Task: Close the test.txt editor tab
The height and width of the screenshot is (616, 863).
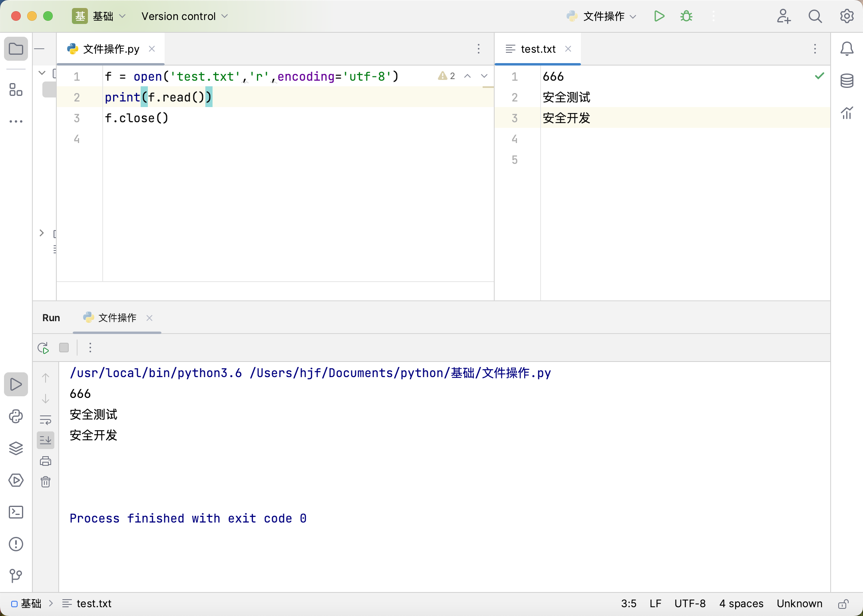Action: pyautogui.click(x=568, y=49)
